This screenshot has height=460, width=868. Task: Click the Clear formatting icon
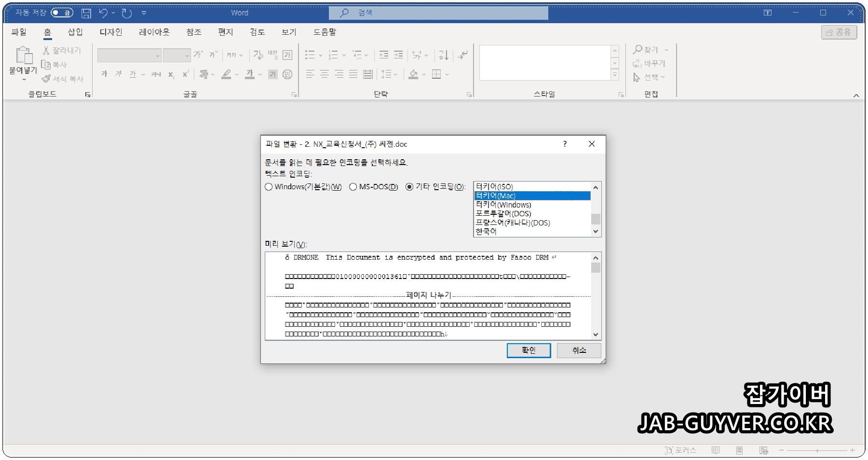click(x=258, y=55)
